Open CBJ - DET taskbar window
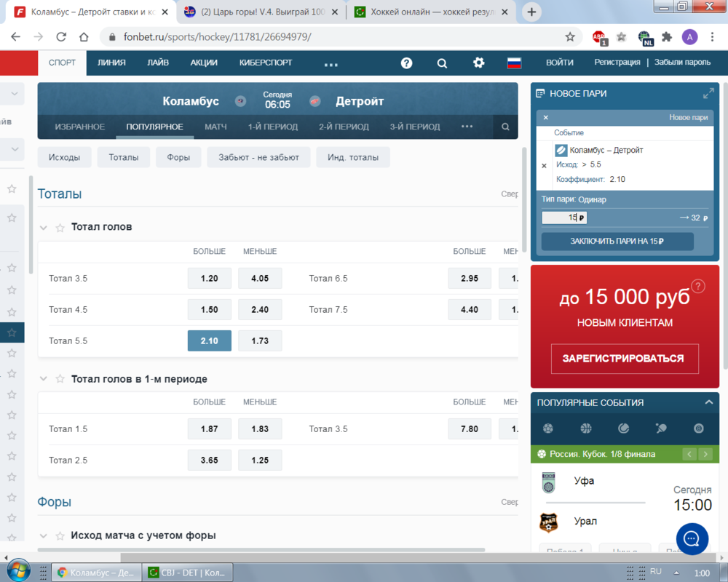The width and height of the screenshot is (728, 582). pos(188,573)
